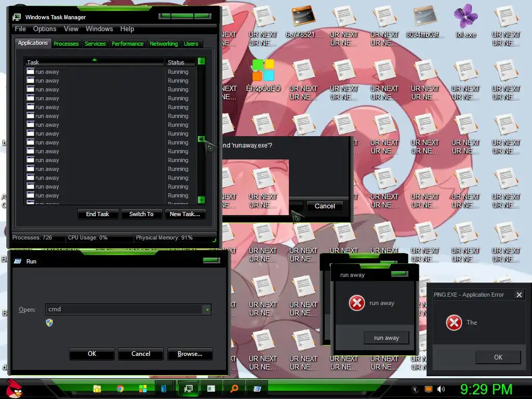532x399 pixels.
Task: Switch to the Processes tab
Action: 66,44
